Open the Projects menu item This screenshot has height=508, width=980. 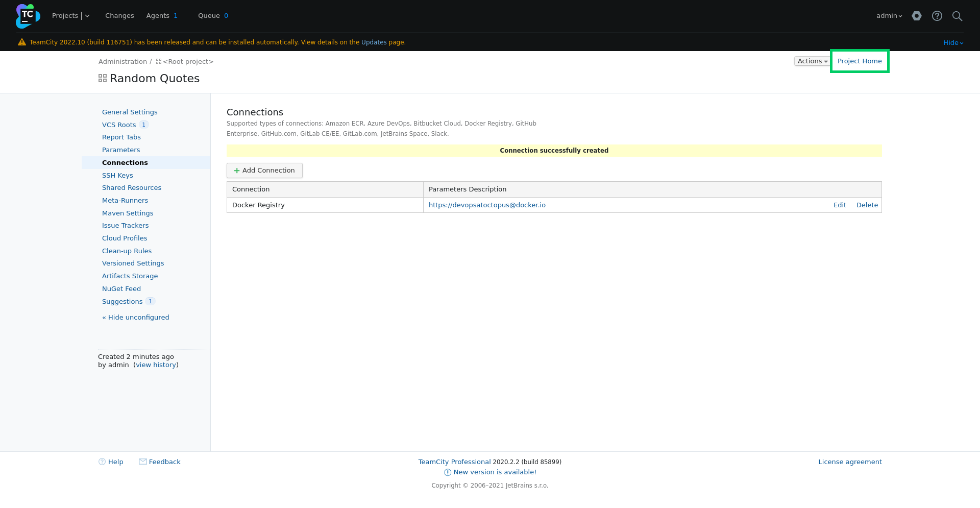(65, 16)
